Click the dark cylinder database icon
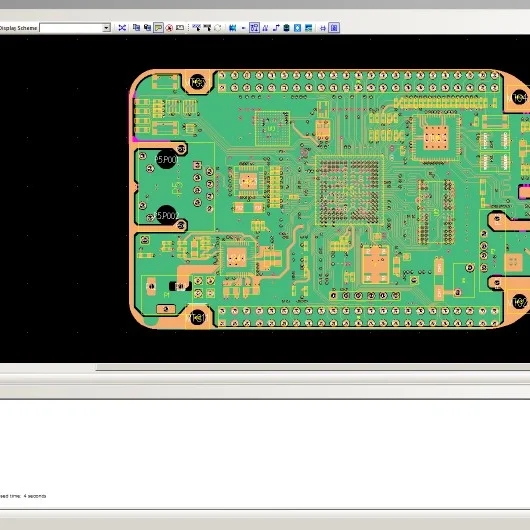The height and width of the screenshot is (530, 530). point(287,28)
